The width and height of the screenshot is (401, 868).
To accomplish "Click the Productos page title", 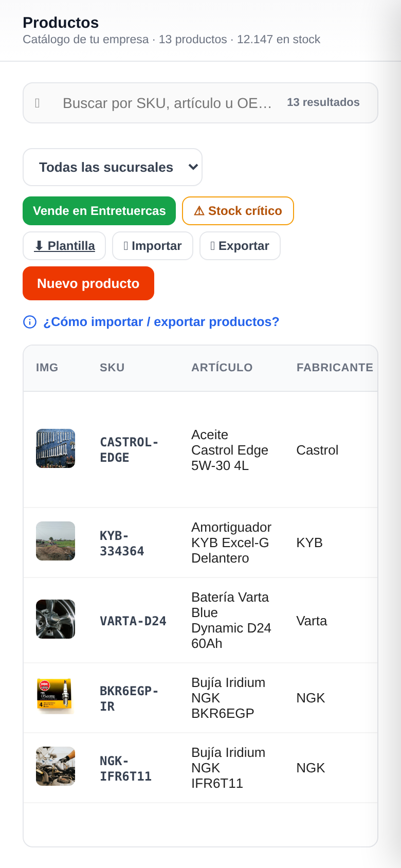I will [x=61, y=23].
